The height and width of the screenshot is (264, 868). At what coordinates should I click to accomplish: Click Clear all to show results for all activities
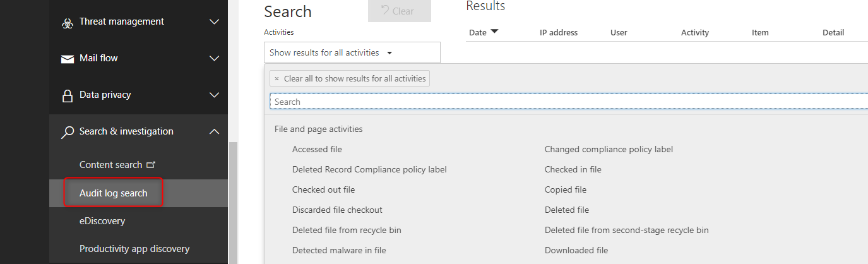click(350, 79)
